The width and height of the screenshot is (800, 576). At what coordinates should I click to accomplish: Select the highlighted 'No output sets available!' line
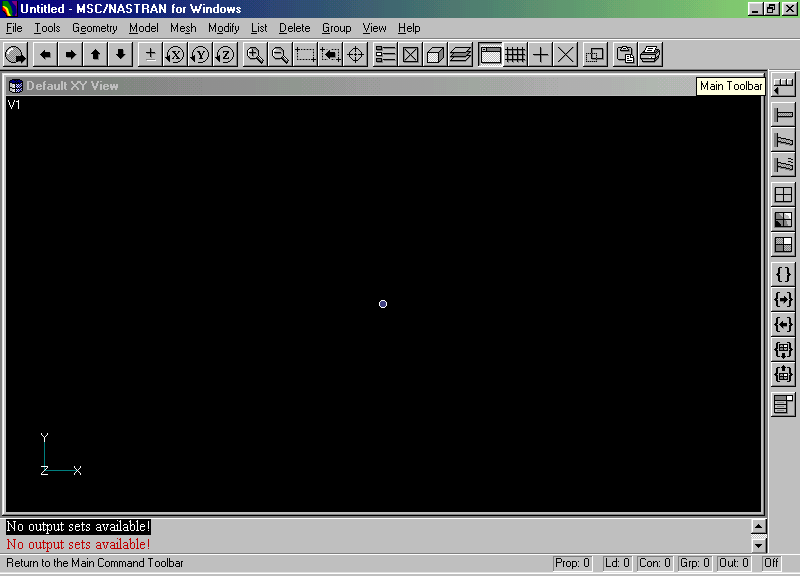pos(79,527)
